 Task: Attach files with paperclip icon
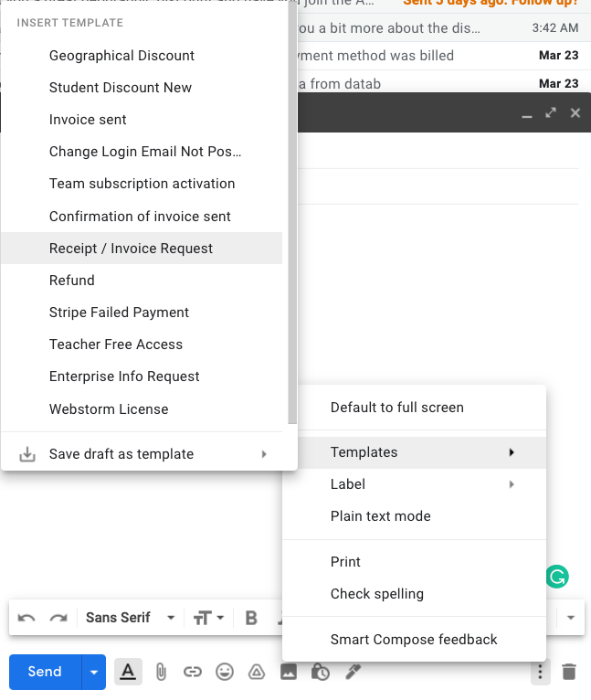tap(161, 672)
